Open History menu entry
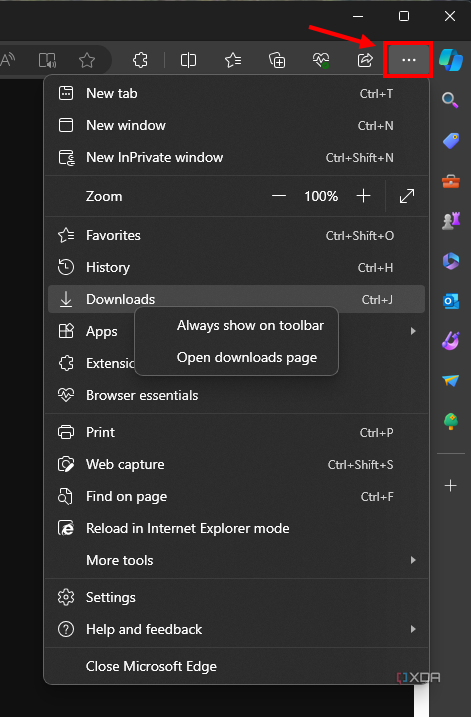 point(236,268)
